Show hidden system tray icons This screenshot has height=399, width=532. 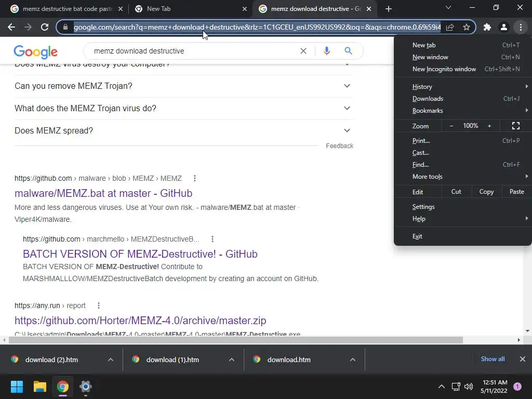click(x=442, y=387)
